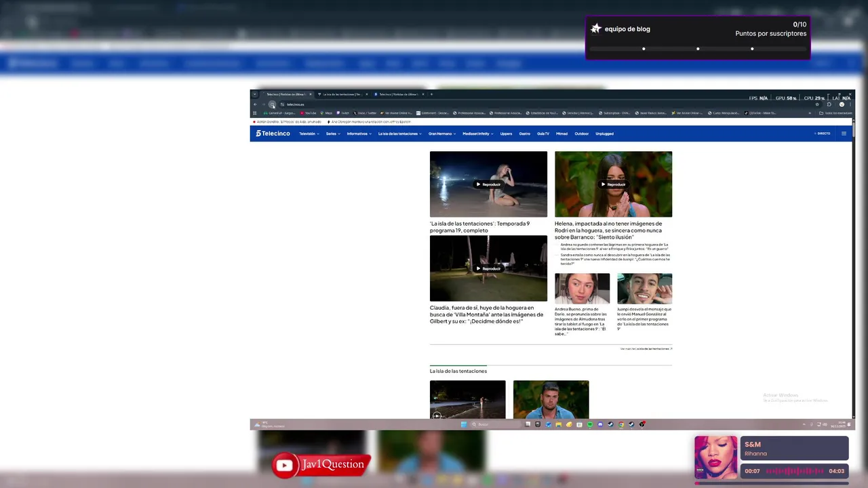Open OBS Studio icon on the taskbar
868x488 pixels.
pyautogui.click(x=642, y=424)
